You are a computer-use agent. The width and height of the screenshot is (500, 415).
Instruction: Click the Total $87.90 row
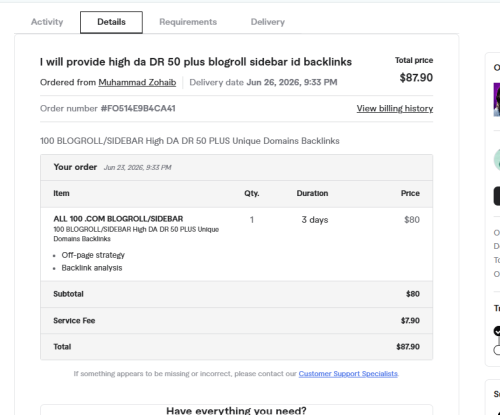point(237,347)
